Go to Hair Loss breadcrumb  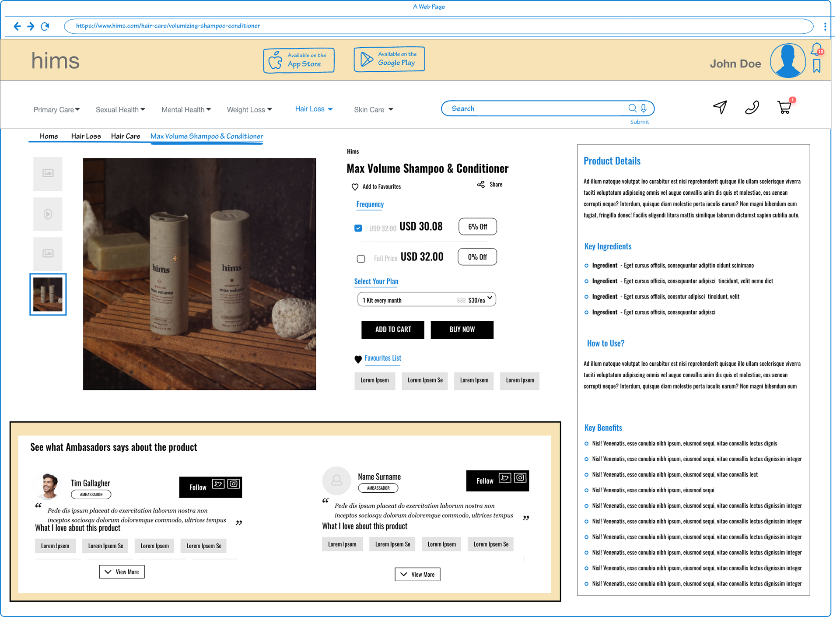coord(86,136)
